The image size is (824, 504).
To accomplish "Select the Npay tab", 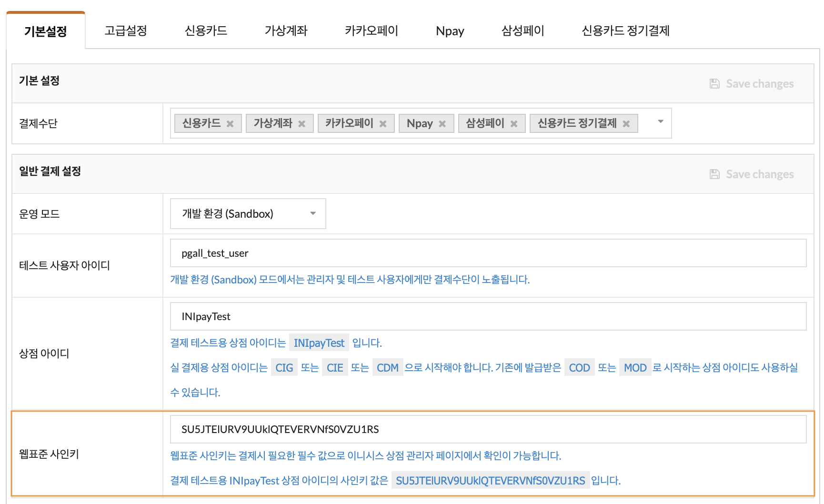I will (450, 31).
